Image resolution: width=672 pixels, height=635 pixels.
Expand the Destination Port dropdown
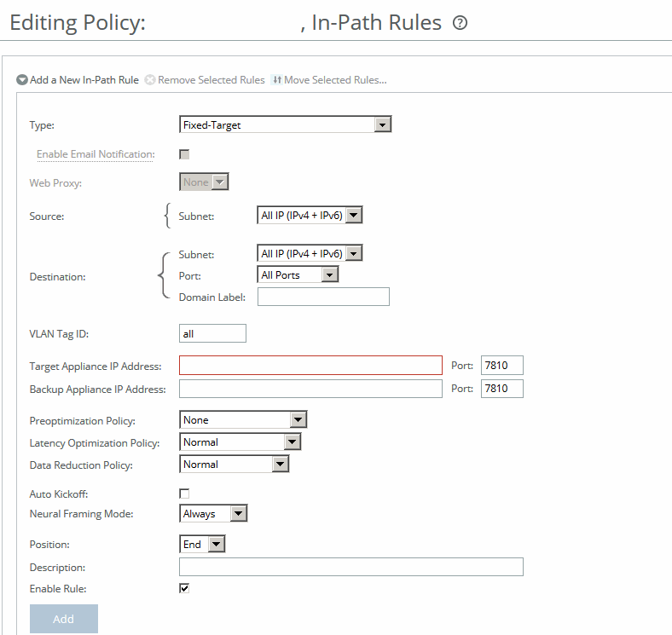coord(298,275)
